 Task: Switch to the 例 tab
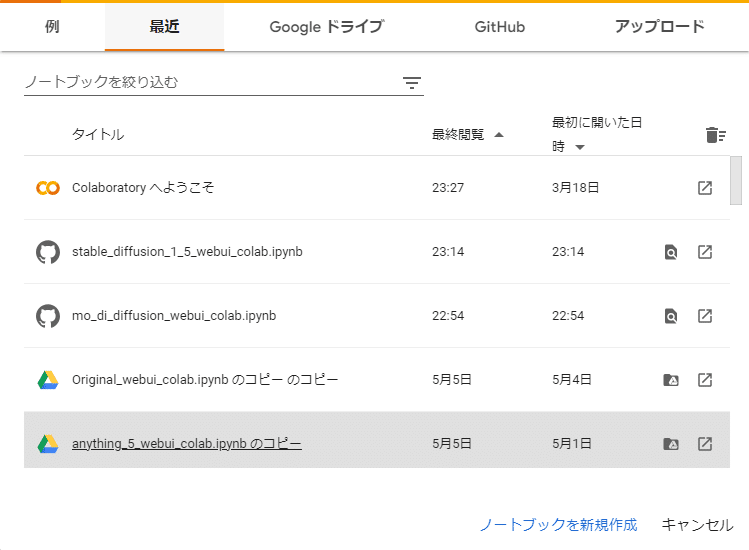click(x=53, y=27)
